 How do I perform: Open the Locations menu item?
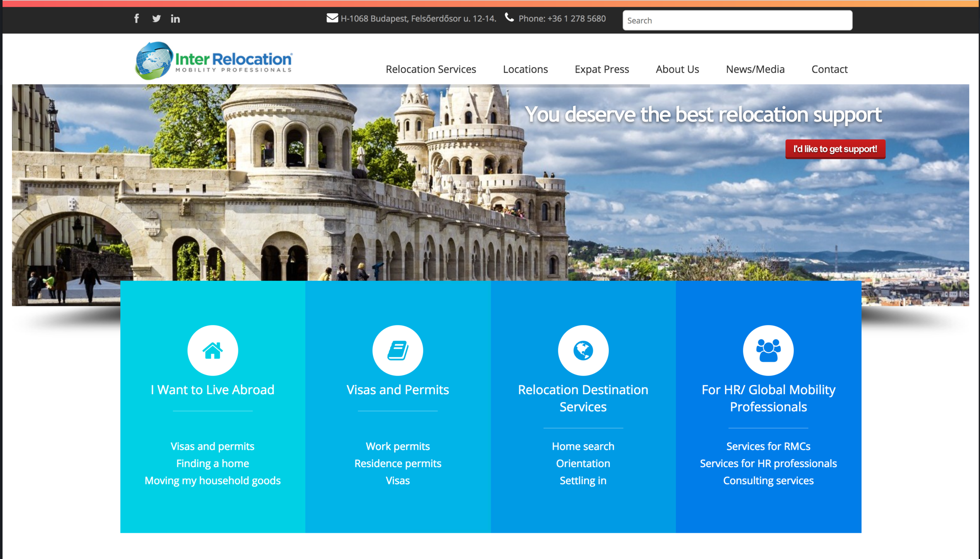[525, 69]
